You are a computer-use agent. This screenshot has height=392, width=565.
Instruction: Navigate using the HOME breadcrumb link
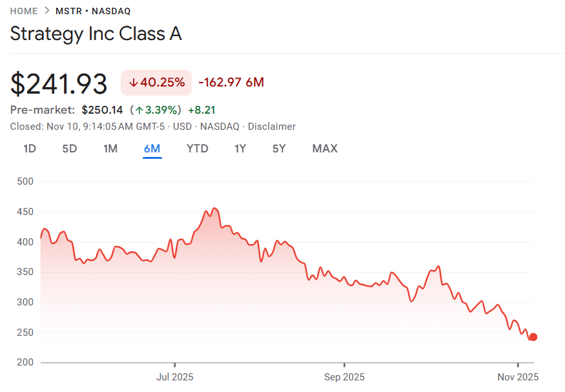coord(23,11)
